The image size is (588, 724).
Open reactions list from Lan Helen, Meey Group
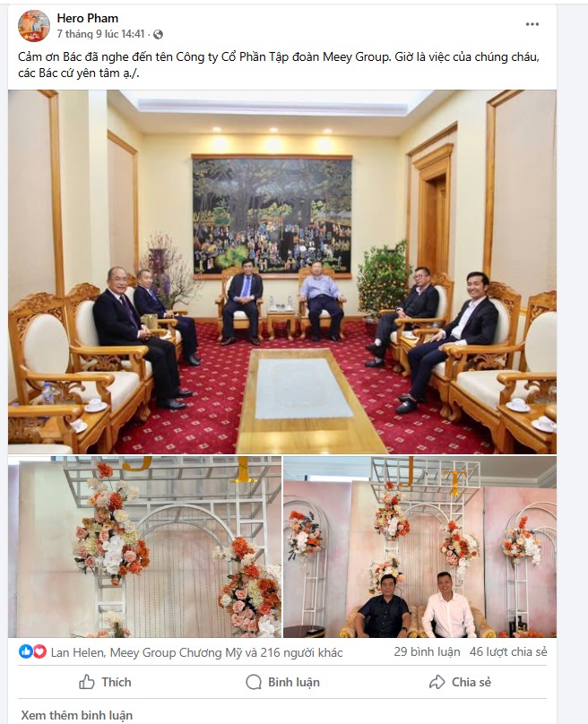point(197,652)
